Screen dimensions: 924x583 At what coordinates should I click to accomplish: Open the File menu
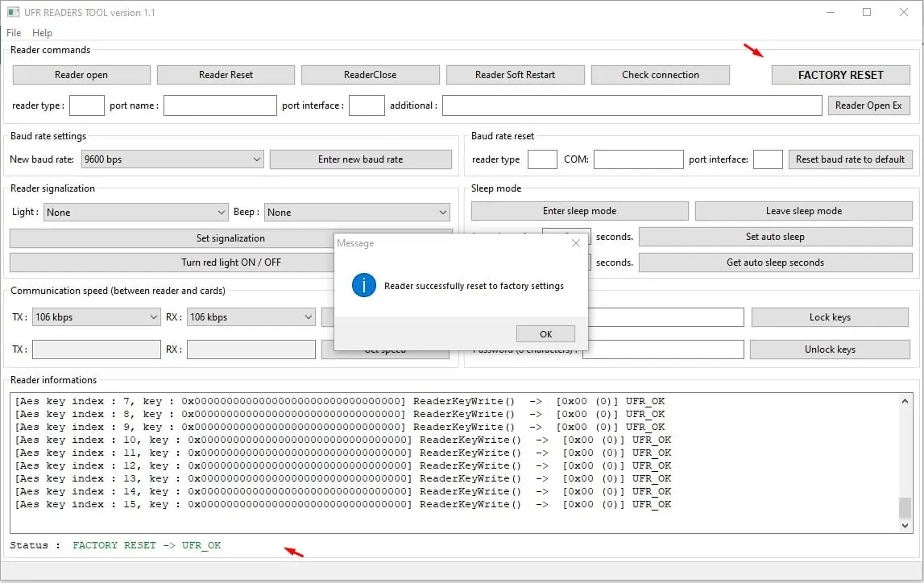click(x=14, y=33)
